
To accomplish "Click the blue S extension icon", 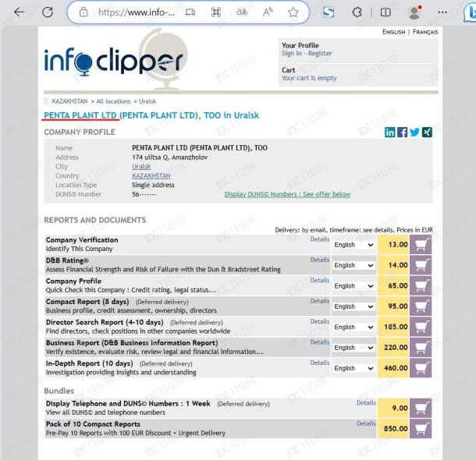I will pyautogui.click(x=329, y=12).
